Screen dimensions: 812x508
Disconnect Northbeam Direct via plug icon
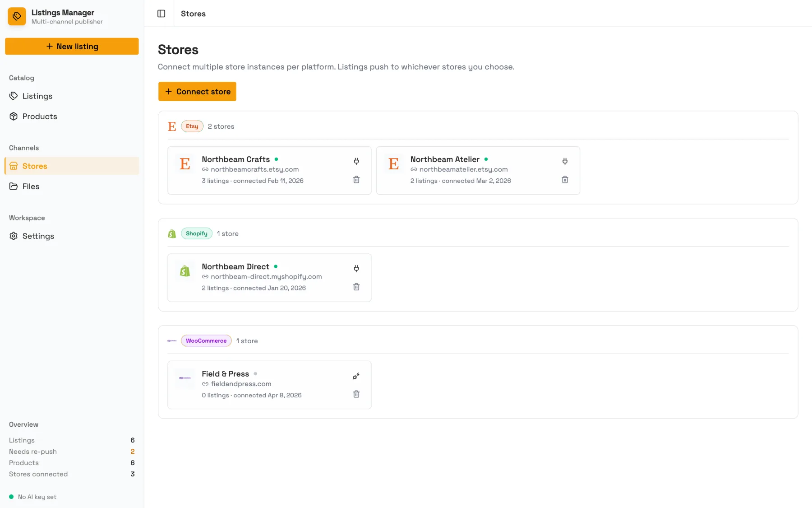(x=356, y=269)
